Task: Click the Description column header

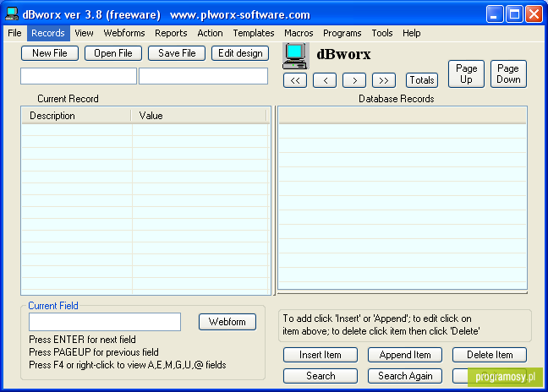Action: (x=77, y=116)
